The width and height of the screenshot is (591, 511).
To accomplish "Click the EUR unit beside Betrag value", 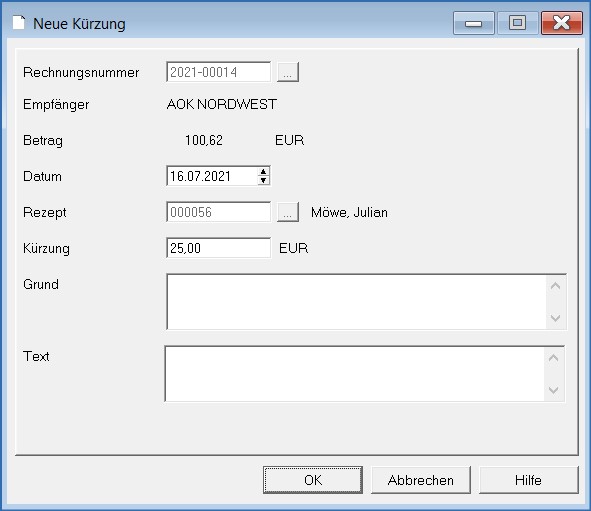I will click(x=289, y=140).
